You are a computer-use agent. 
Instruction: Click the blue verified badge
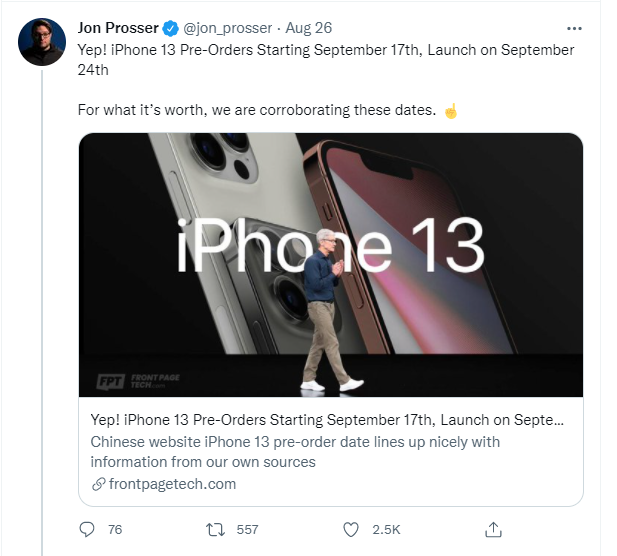point(171,28)
